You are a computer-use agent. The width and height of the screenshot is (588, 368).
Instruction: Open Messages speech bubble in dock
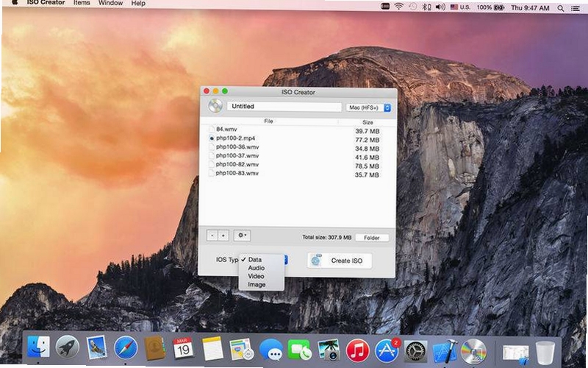pos(271,349)
